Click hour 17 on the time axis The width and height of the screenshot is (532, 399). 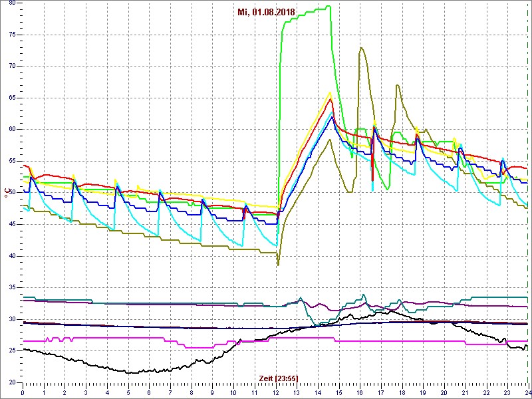(381, 392)
